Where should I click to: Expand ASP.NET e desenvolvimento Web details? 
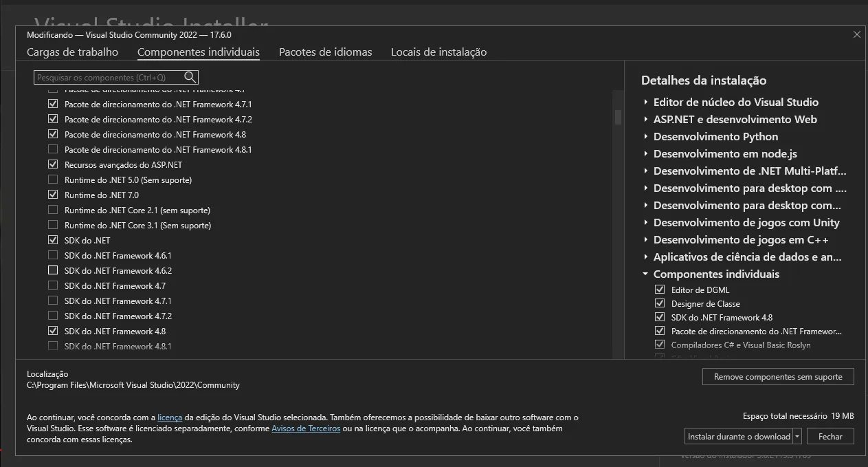[x=646, y=120]
